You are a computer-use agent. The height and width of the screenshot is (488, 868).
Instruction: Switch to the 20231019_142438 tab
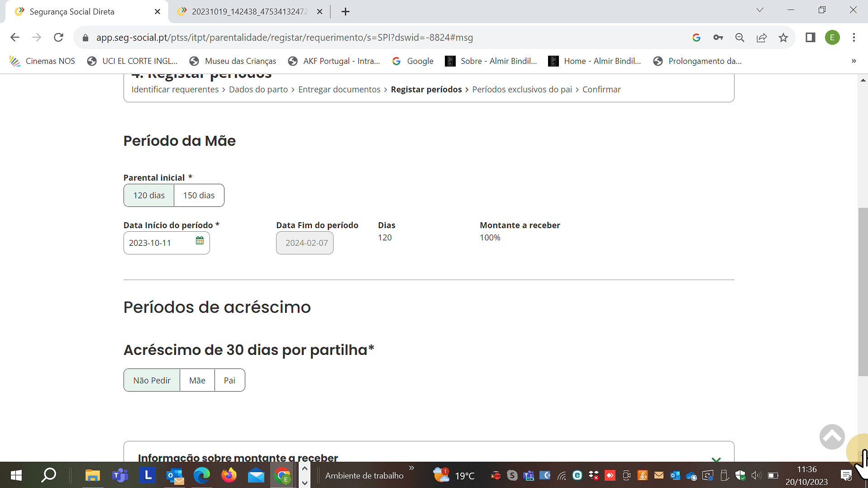(x=249, y=12)
